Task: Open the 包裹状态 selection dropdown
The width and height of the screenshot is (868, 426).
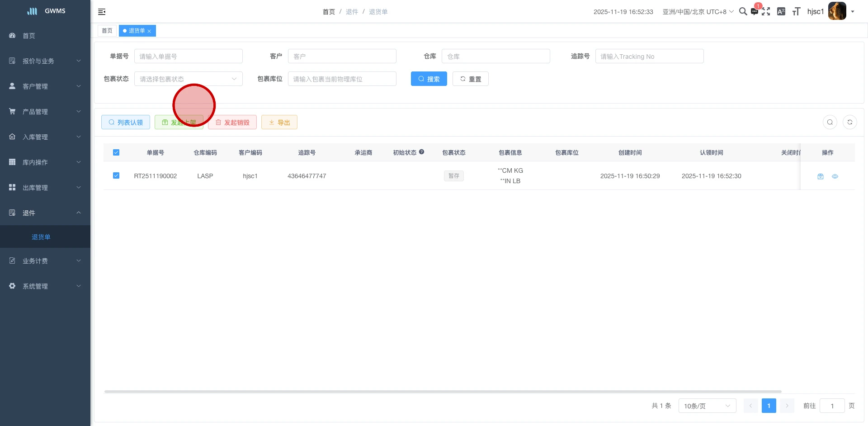Action: (189, 79)
